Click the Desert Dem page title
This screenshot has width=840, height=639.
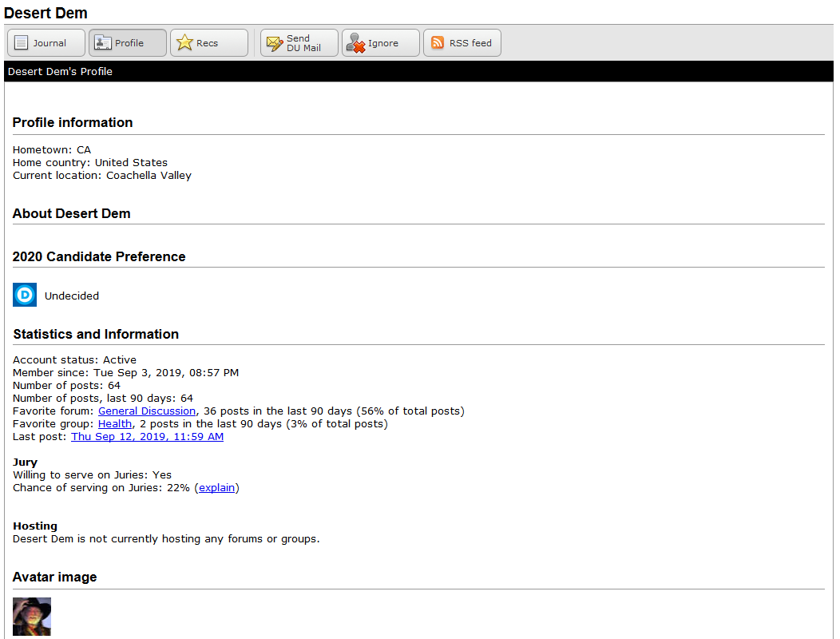click(46, 13)
